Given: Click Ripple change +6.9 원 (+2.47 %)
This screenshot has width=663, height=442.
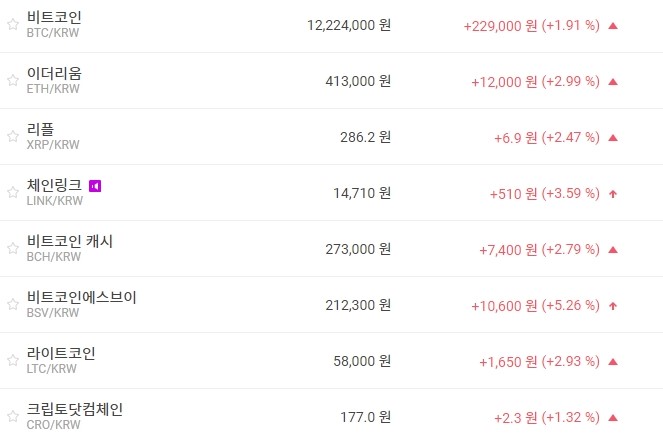Looking at the screenshot, I should (x=547, y=137).
